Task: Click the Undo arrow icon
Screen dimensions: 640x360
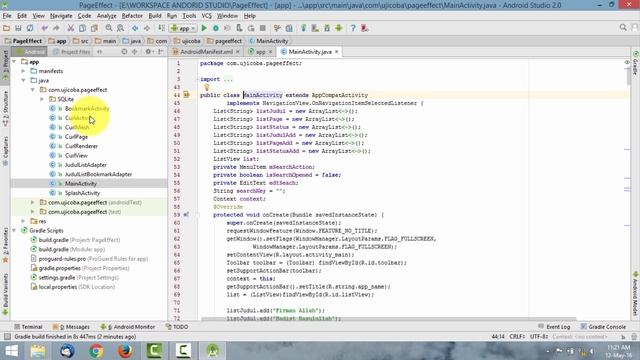Action: coord(44,28)
